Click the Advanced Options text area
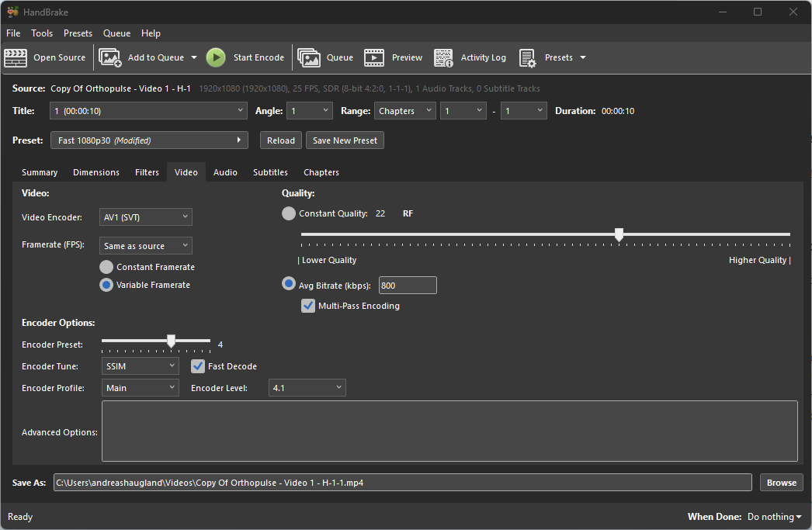 tap(449, 431)
